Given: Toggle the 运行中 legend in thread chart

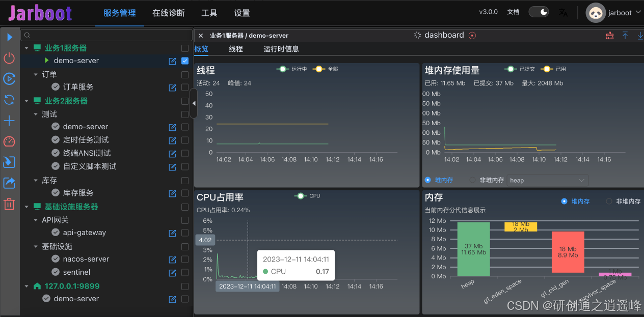Looking at the screenshot, I should point(292,69).
